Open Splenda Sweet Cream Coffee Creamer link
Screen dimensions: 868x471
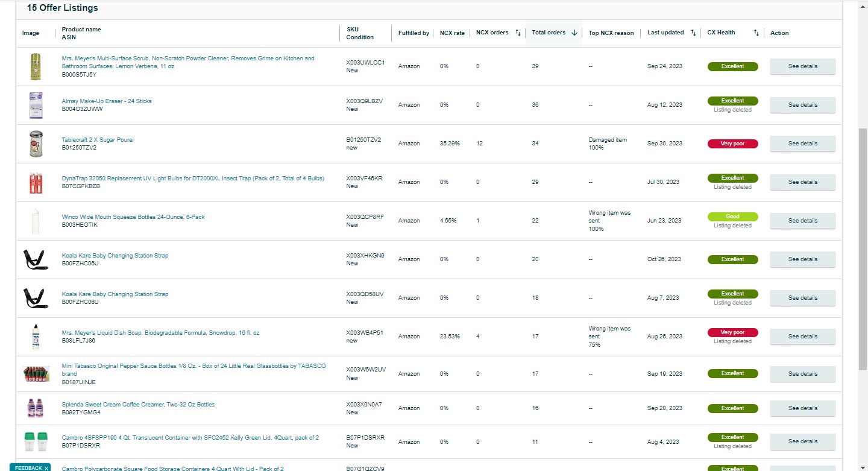point(138,405)
